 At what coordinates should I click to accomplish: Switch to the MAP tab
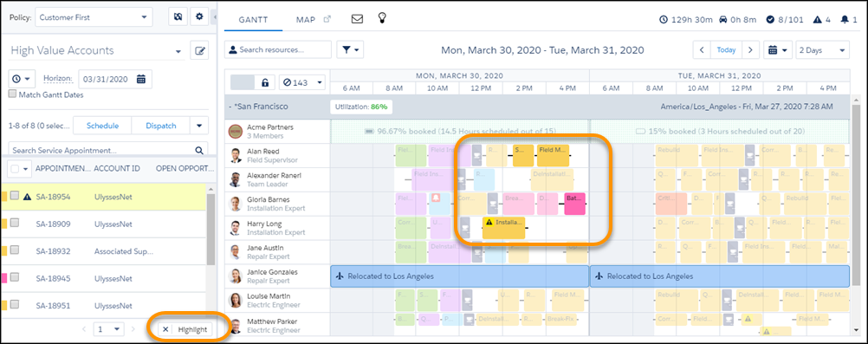point(306,20)
